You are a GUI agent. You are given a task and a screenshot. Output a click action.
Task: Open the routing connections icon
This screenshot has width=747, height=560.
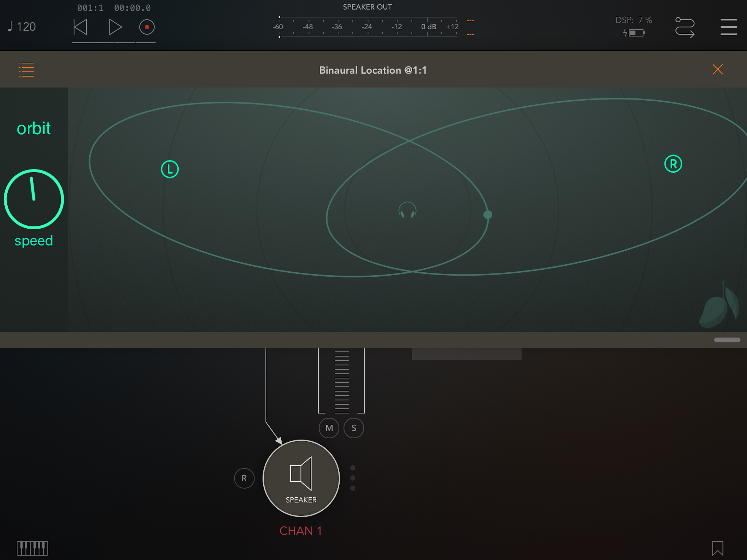tap(685, 27)
